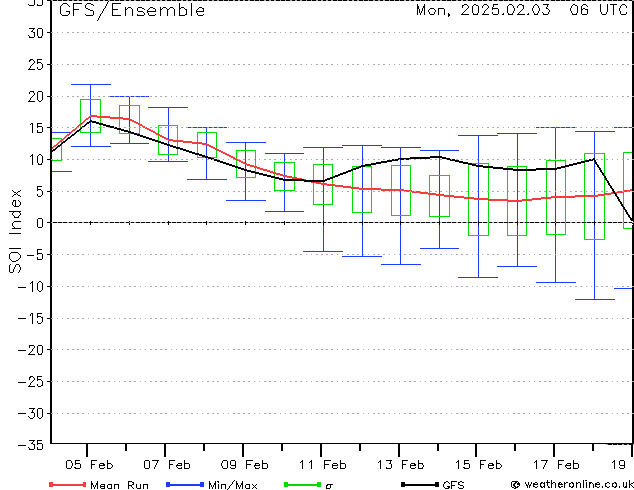Click the GFS/Ensemble chart title
The height and width of the screenshot is (490, 634).
click(x=132, y=11)
